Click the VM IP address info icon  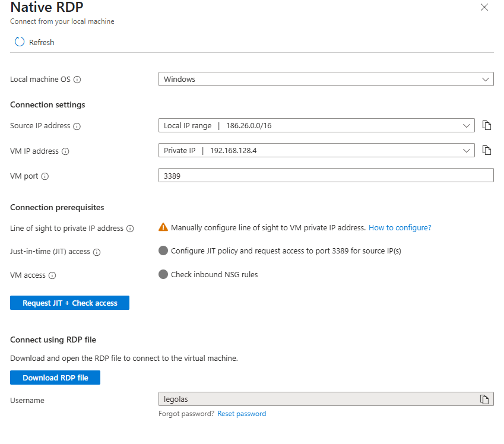point(65,151)
